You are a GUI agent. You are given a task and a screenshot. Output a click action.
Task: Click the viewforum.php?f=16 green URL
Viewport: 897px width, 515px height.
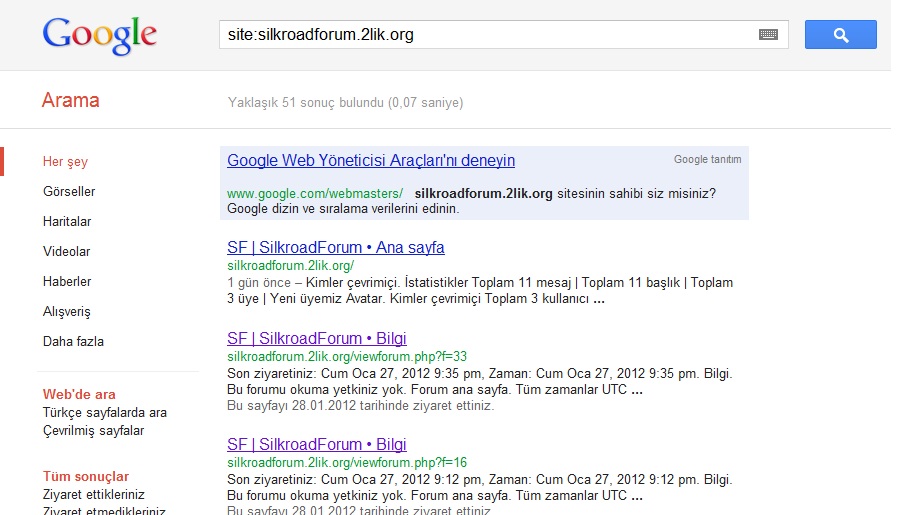point(347,462)
